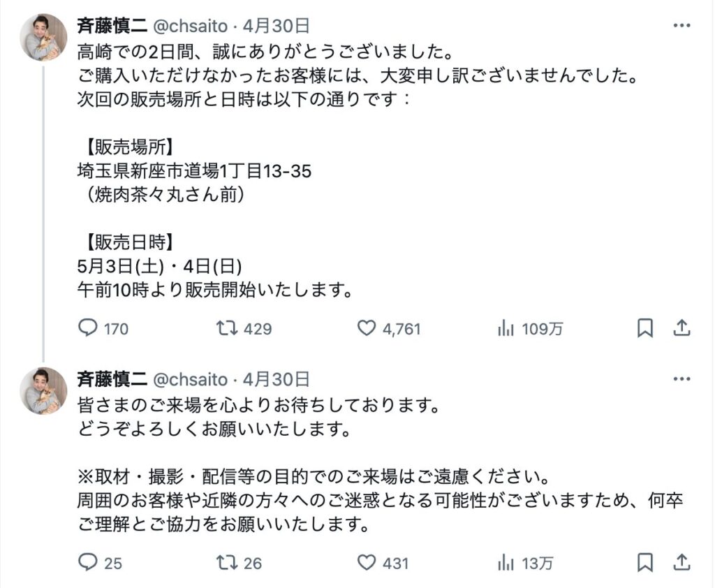Open the first tweet's three-dot more menu
Screen dimensions: 715x588
(681, 26)
